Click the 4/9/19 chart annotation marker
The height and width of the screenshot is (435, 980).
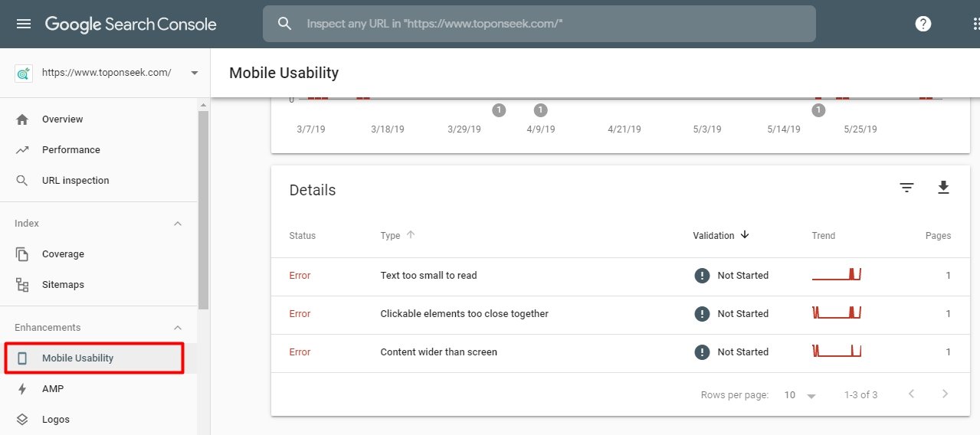click(x=540, y=110)
